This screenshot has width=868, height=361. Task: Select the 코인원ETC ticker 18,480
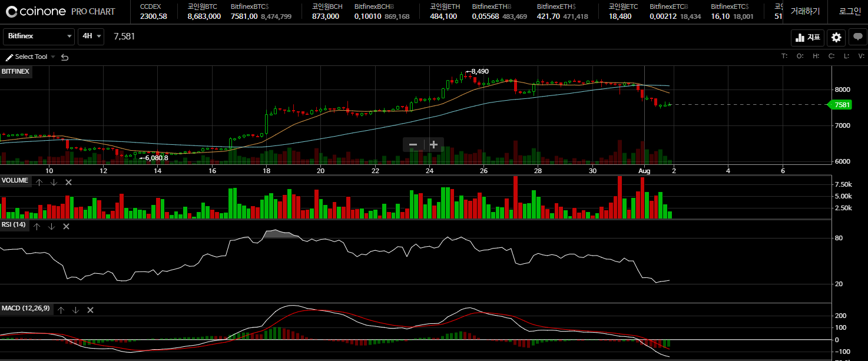click(623, 11)
